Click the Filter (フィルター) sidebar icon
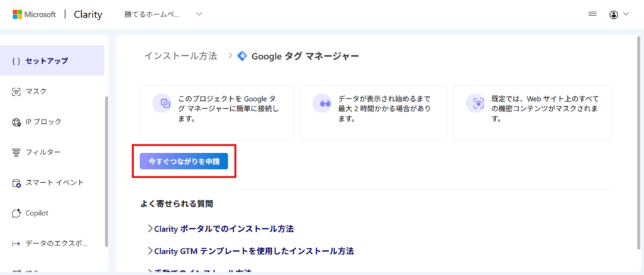The width and height of the screenshot is (644, 275). pyautogui.click(x=16, y=153)
